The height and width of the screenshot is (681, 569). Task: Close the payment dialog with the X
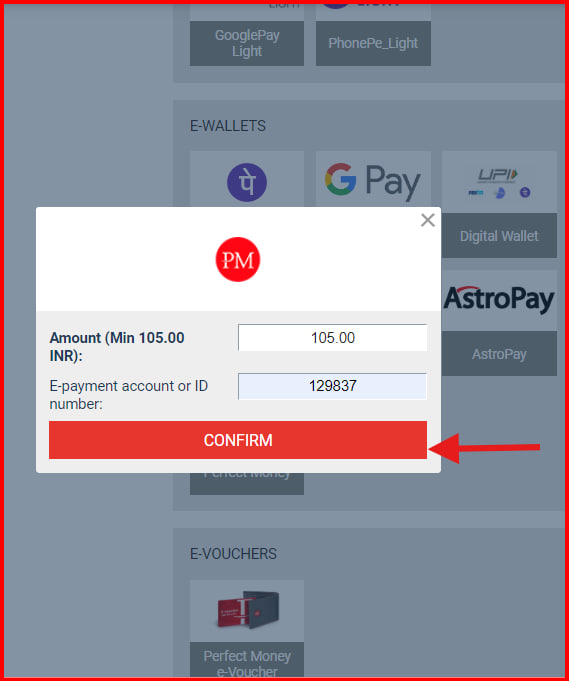(427, 220)
